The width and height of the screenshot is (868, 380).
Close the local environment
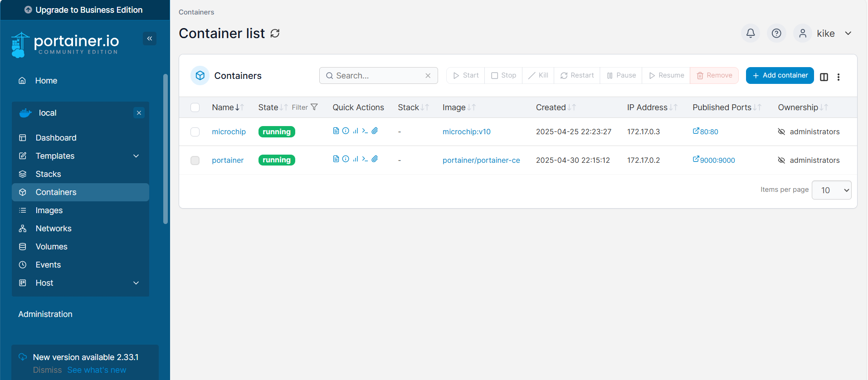point(139,113)
